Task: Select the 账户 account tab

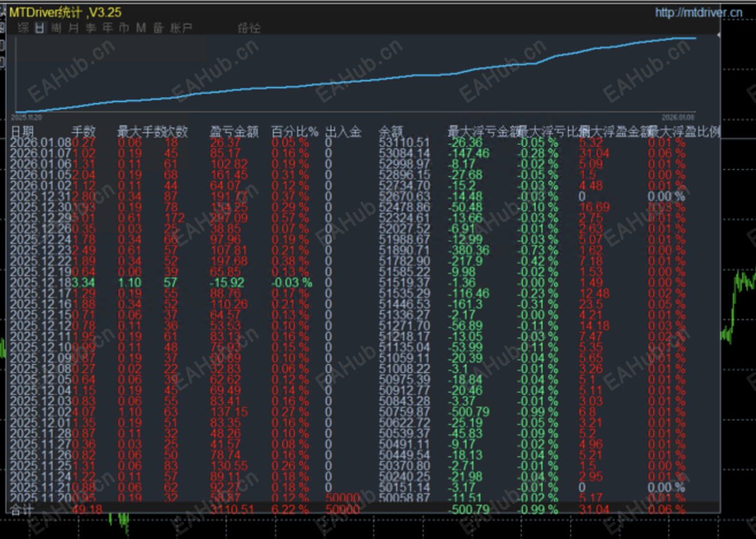Action: pos(181,28)
